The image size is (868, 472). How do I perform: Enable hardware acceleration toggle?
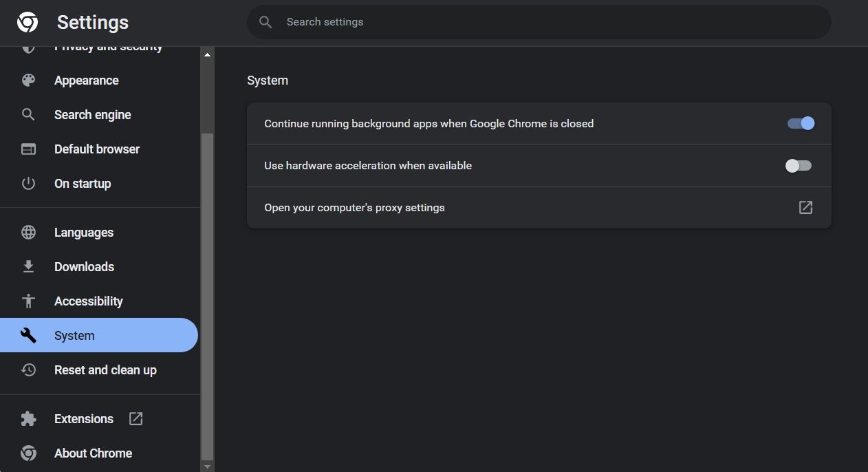(x=799, y=166)
